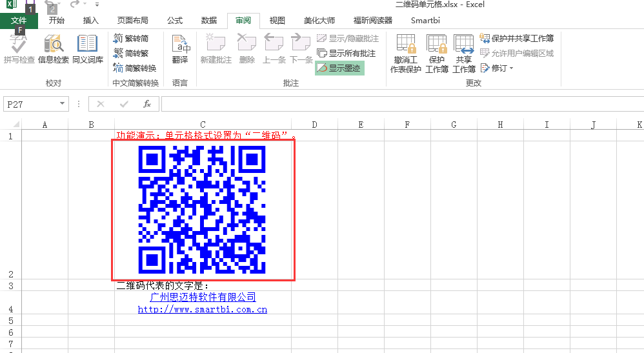Select row 3 header
Viewport: 644px width, 353px height.
click(11, 285)
